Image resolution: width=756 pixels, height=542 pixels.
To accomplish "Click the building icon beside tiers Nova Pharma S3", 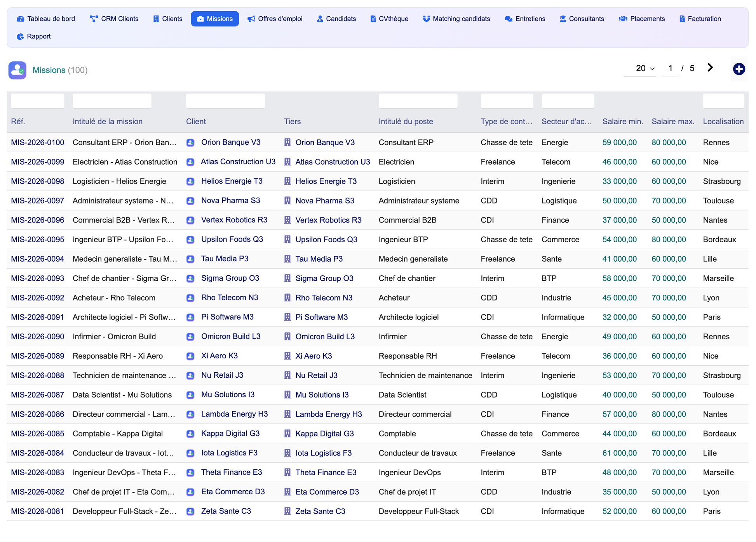I will coord(287,201).
